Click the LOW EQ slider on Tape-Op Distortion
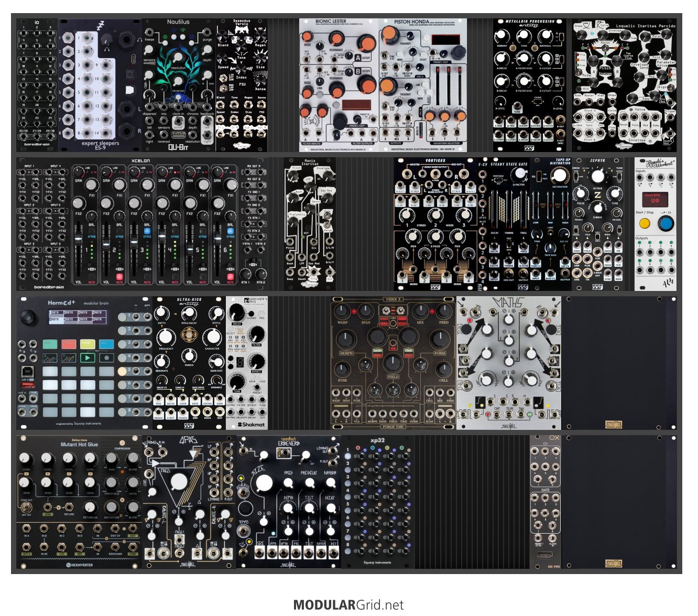 (536, 206)
